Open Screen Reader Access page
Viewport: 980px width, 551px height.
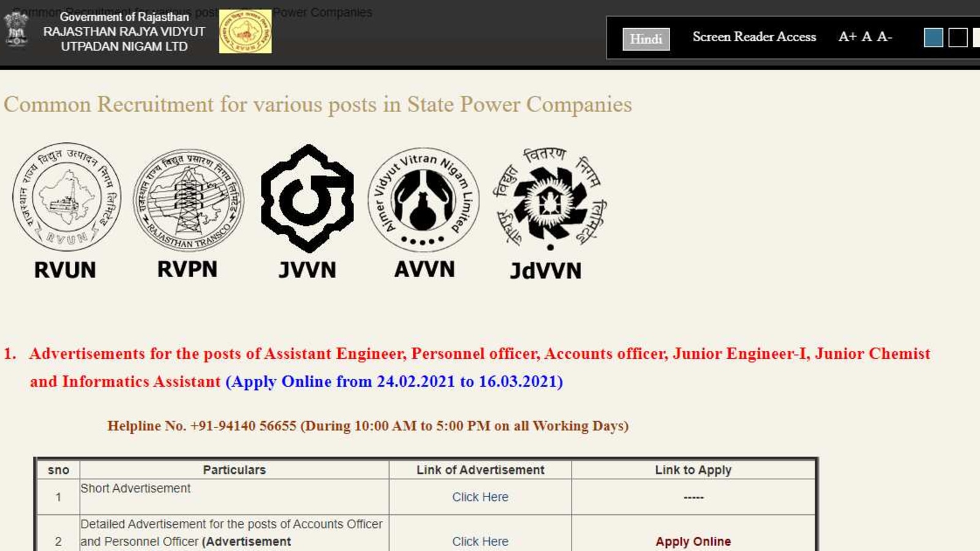(754, 37)
